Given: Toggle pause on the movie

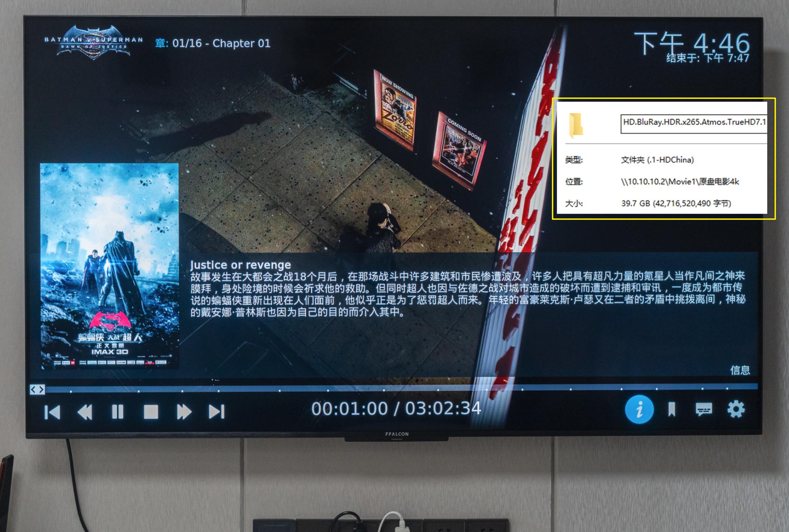Looking at the screenshot, I should (x=118, y=411).
